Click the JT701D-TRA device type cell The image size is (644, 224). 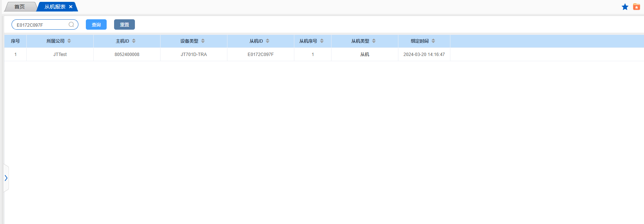click(x=194, y=55)
